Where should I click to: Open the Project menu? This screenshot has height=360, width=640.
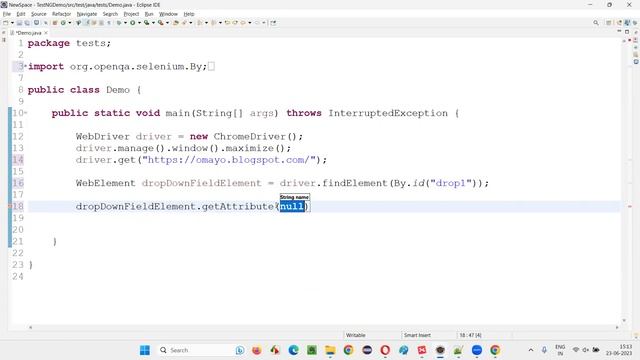pos(131,14)
